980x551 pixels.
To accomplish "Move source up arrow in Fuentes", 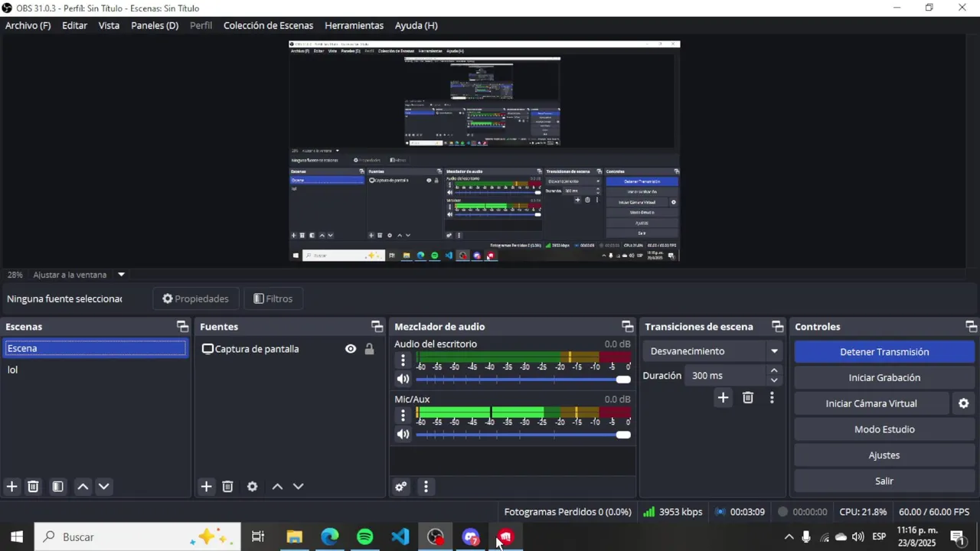I will pos(277,487).
